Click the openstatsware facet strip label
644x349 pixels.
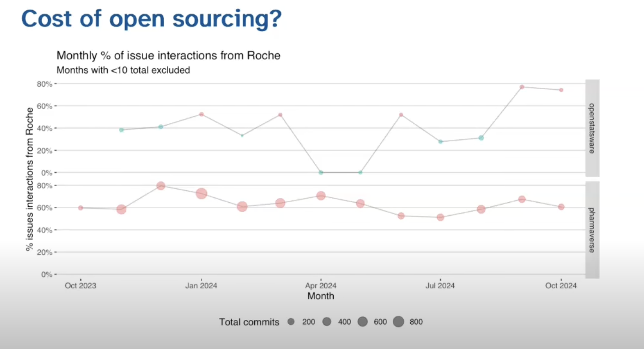592,128
